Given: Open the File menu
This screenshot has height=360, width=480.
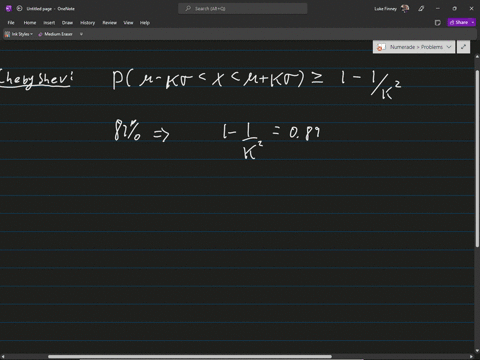Looking at the screenshot, I should 11,23.
